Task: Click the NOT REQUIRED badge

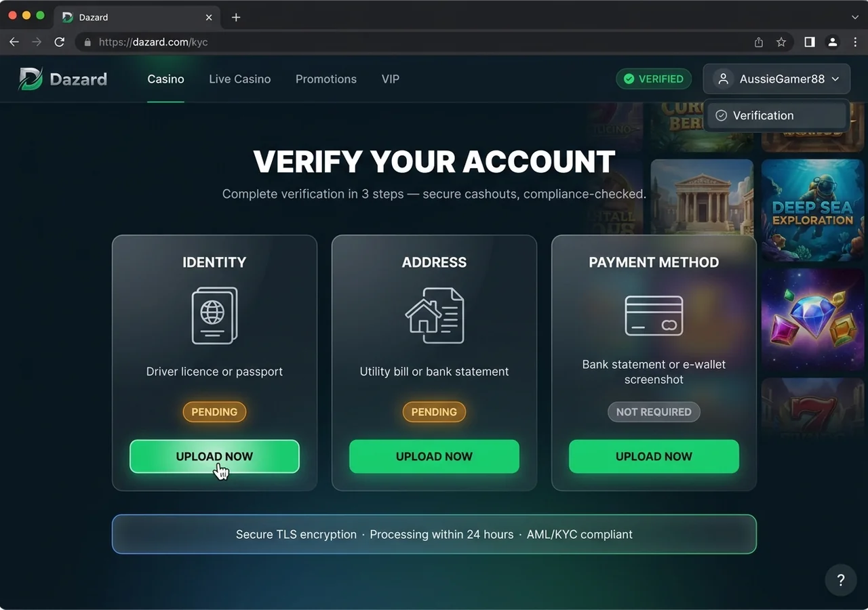Action: 654,412
